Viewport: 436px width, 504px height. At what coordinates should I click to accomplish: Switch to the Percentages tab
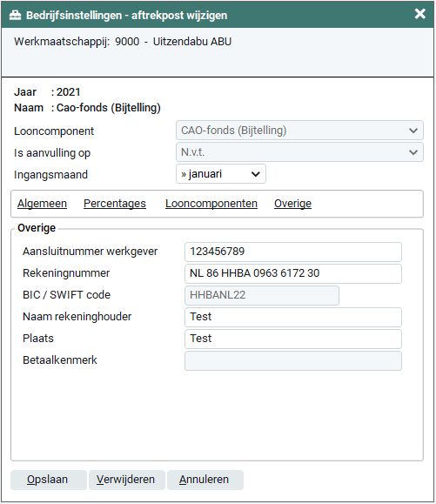(x=115, y=204)
